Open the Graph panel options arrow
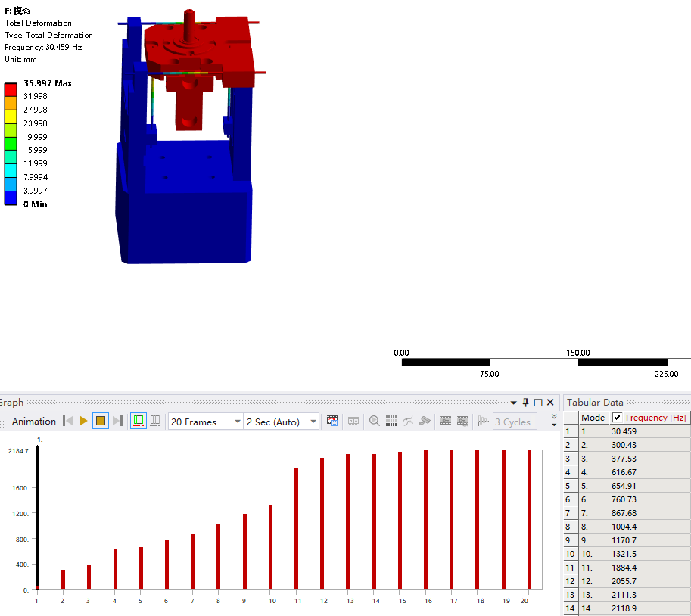The height and width of the screenshot is (616, 691). (513, 403)
